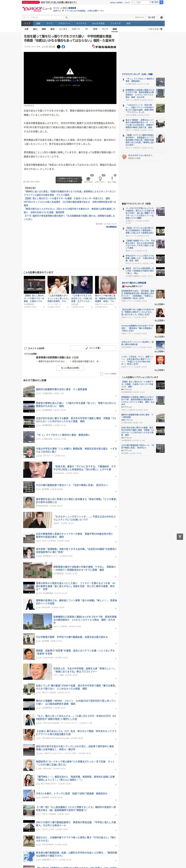Click the scroll-to-top arrow button
The width and height of the screenshot is (186, 868).
pos(180,536)
